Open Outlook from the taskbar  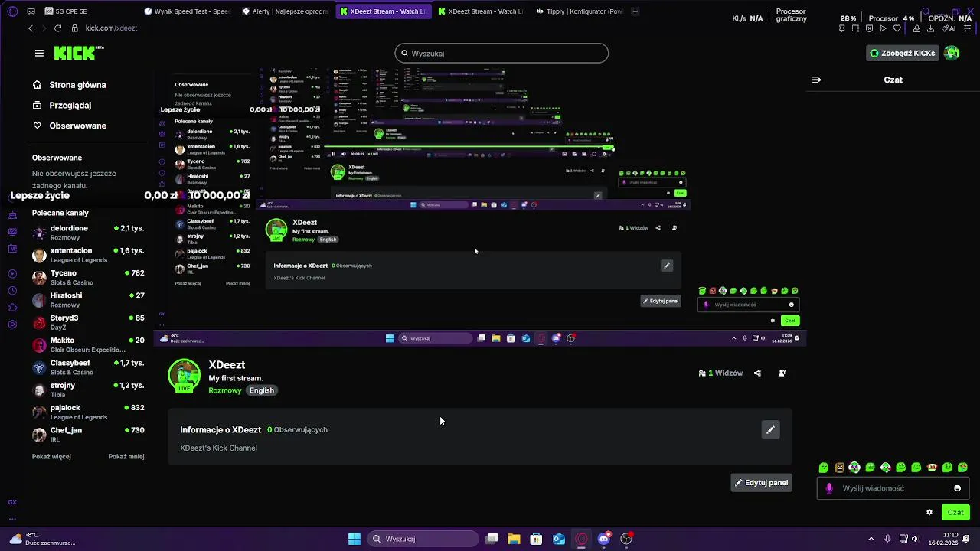pos(559,539)
